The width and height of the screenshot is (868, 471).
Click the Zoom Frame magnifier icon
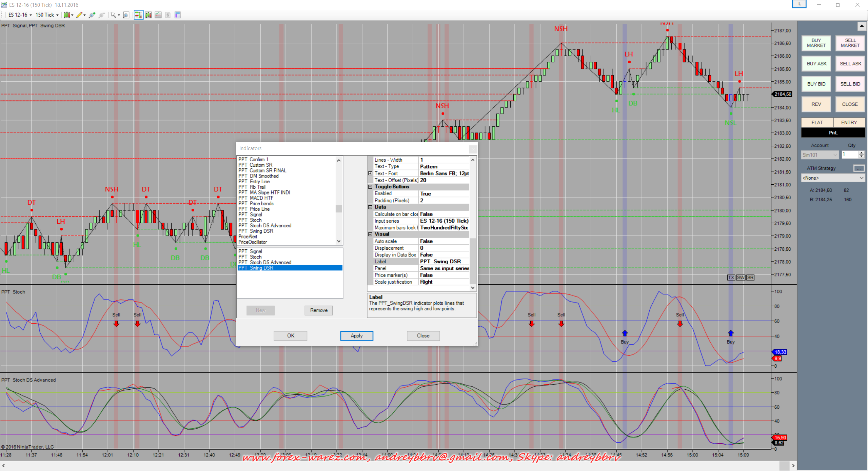coord(126,15)
